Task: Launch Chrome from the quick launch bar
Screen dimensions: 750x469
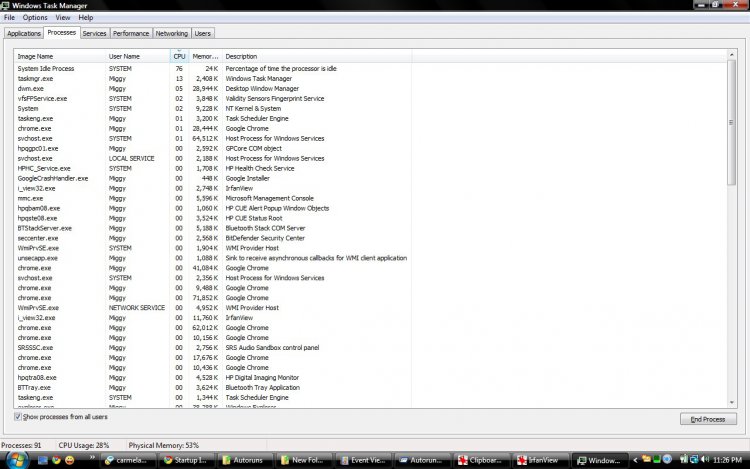Action: pos(56,460)
